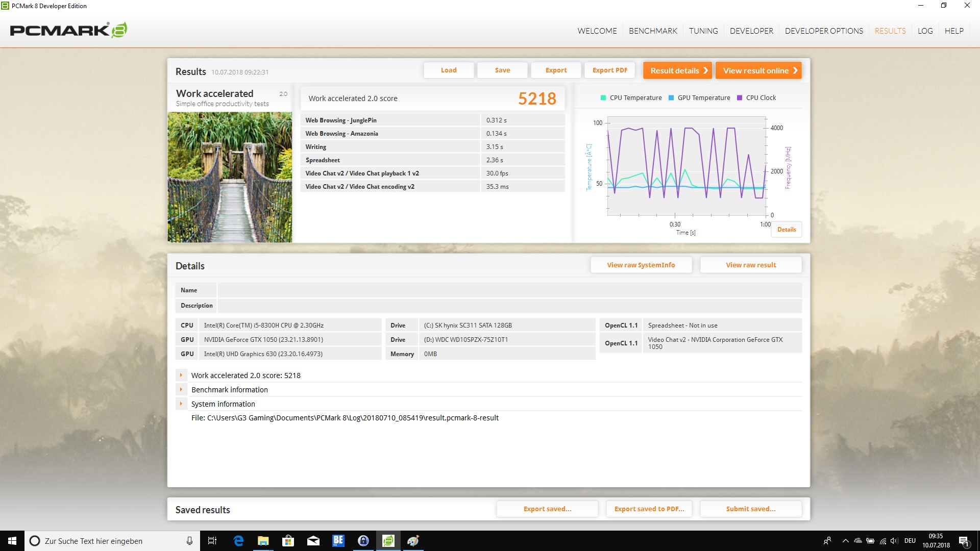Open notification center icon
This screenshot has height=551, width=980.
point(964,541)
